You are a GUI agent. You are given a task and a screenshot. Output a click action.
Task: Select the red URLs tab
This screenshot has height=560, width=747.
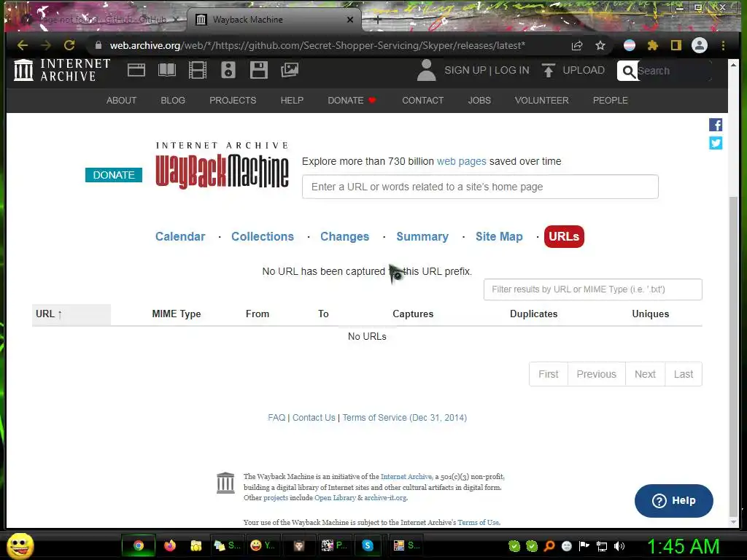pyautogui.click(x=564, y=237)
